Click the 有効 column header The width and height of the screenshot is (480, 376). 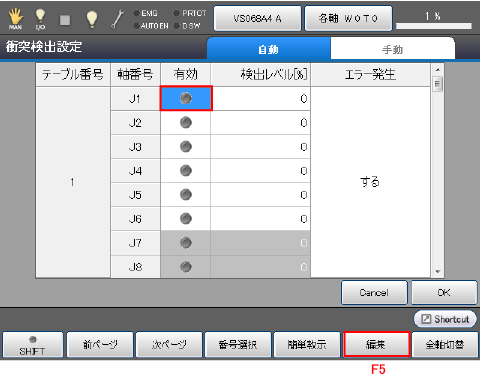186,74
